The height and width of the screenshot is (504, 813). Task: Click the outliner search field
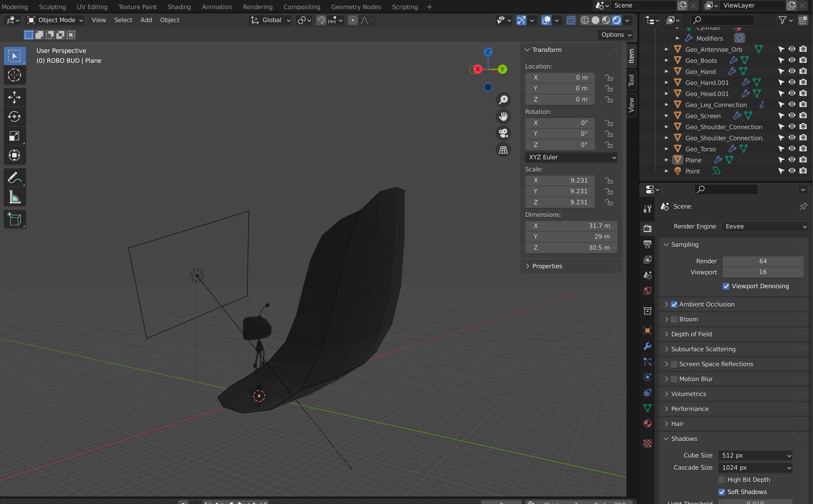point(722,20)
